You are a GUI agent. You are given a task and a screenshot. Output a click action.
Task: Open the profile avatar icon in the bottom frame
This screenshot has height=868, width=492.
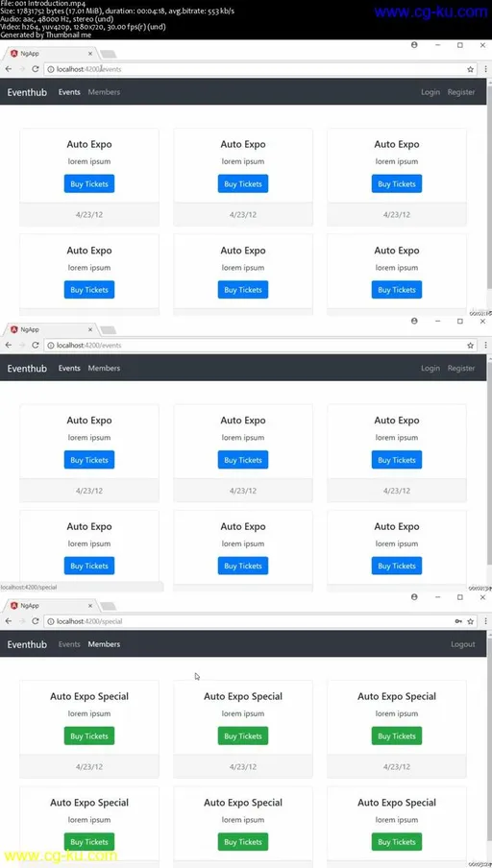click(414, 597)
